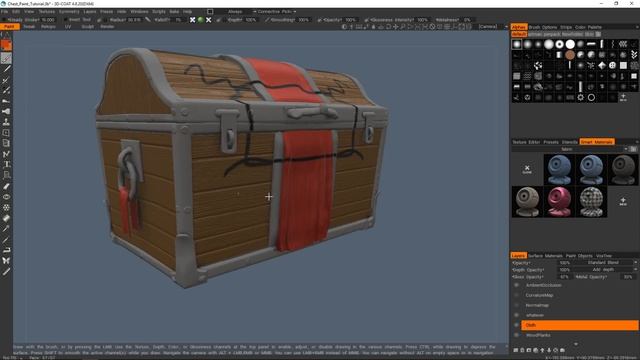Image resolution: width=640 pixels, height=360 pixels.
Task: Pick the white ring donut alpha
Action: [559, 44]
